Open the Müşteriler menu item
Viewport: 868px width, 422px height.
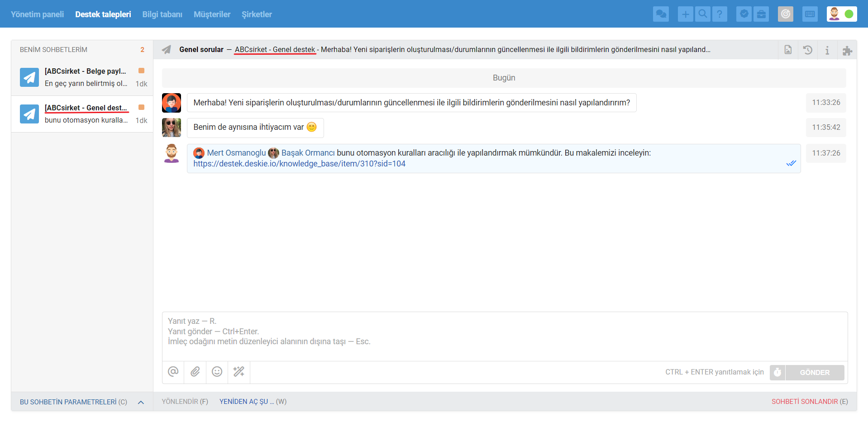point(212,14)
